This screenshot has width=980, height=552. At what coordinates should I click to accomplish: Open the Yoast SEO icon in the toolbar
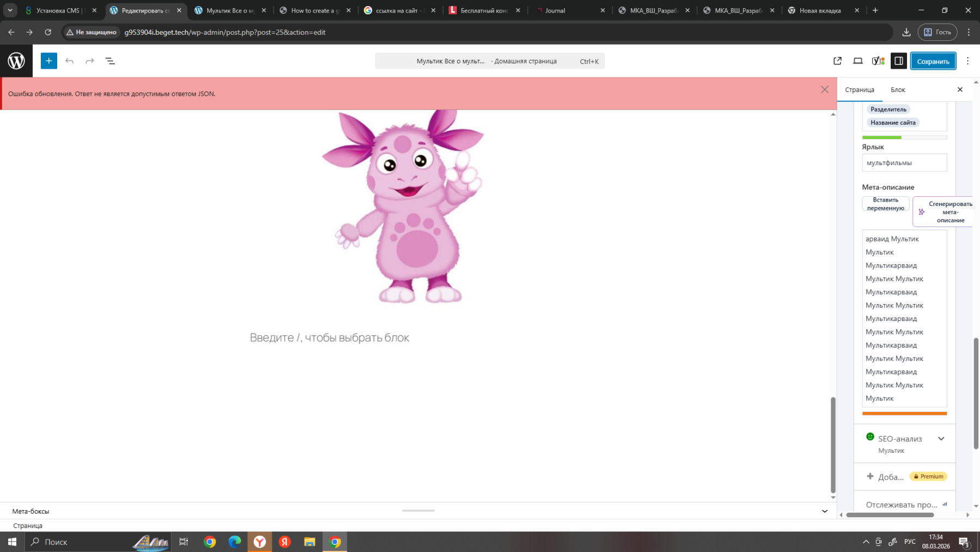(878, 61)
